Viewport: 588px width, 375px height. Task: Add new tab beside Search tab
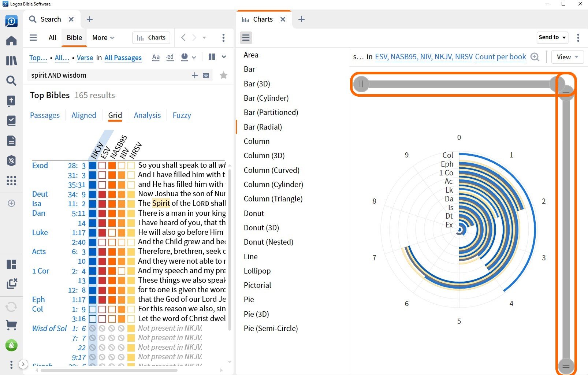click(90, 19)
